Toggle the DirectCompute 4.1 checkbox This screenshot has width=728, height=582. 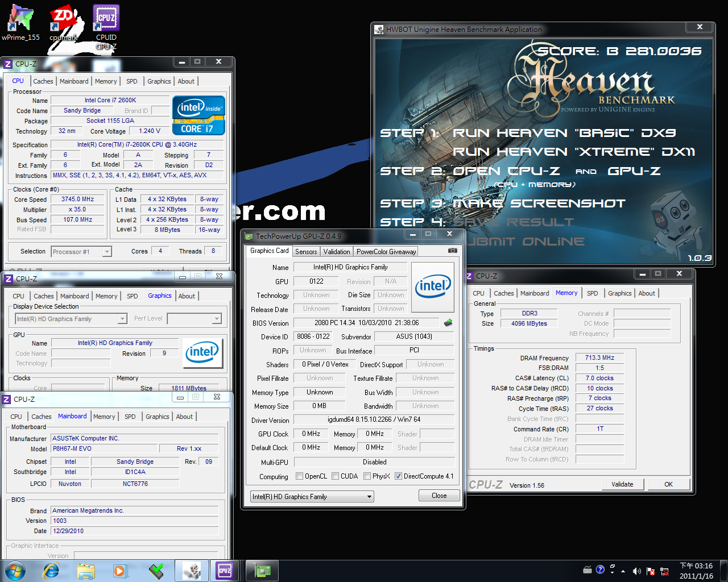(x=399, y=476)
